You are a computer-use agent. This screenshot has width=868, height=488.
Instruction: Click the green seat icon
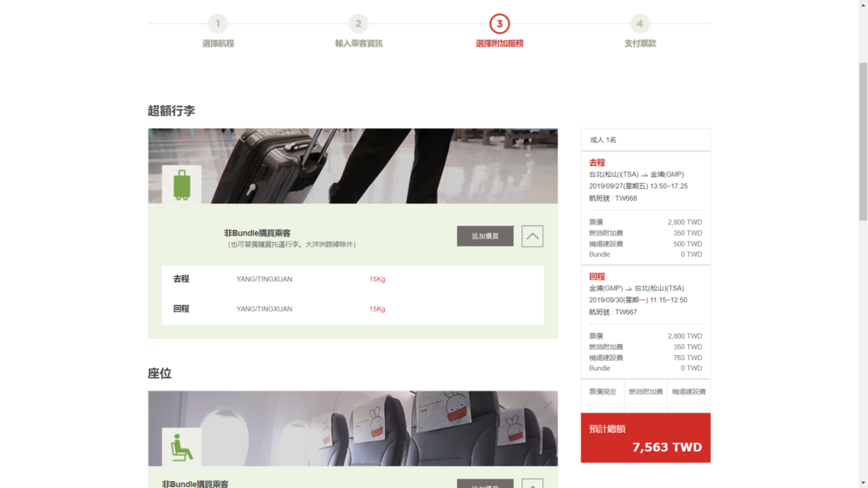(x=181, y=447)
